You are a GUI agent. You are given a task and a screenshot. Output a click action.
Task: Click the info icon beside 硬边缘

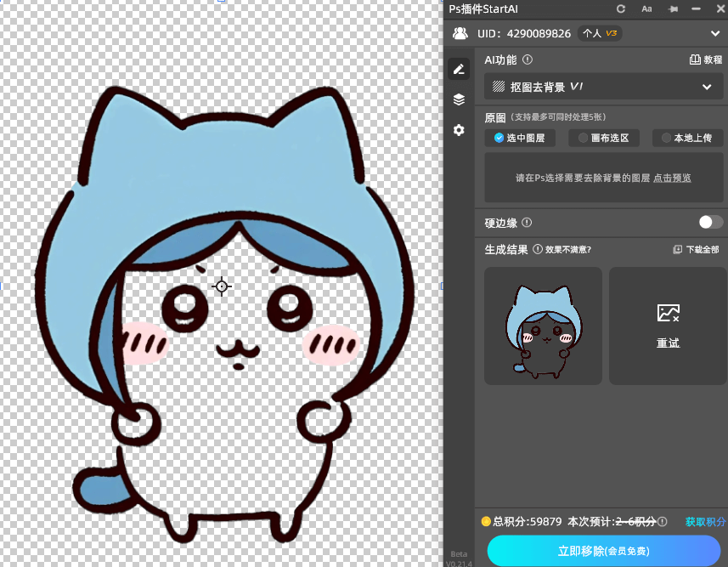tap(527, 223)
